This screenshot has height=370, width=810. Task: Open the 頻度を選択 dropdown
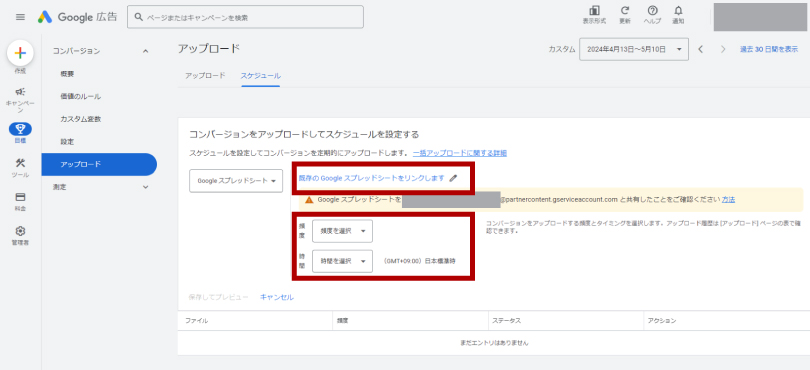click(x=342, y=231)
